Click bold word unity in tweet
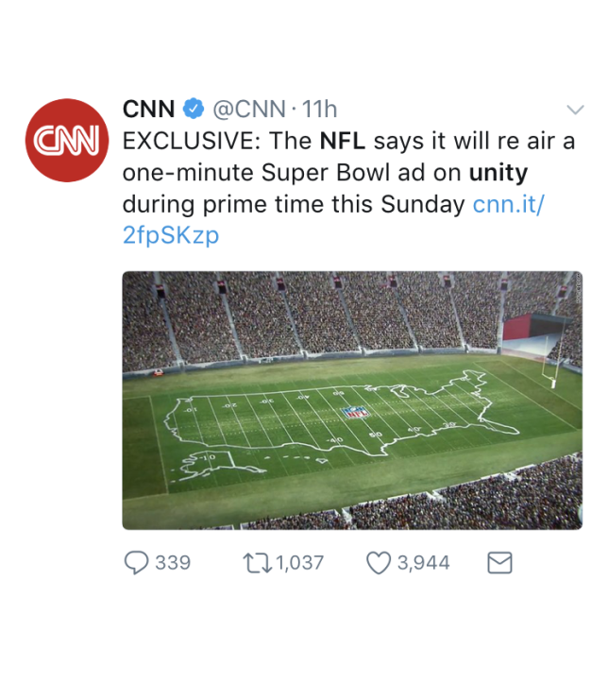 pyautogui.click(x=498, y=173)
